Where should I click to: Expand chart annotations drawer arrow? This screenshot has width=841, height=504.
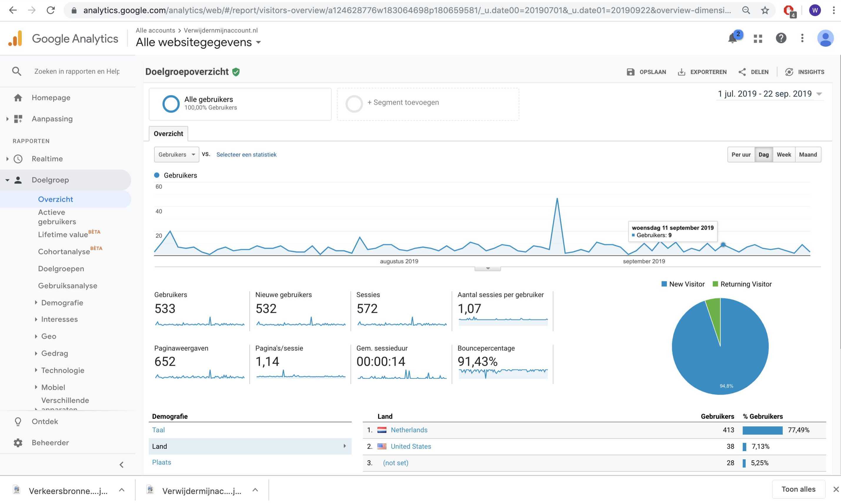488,269
